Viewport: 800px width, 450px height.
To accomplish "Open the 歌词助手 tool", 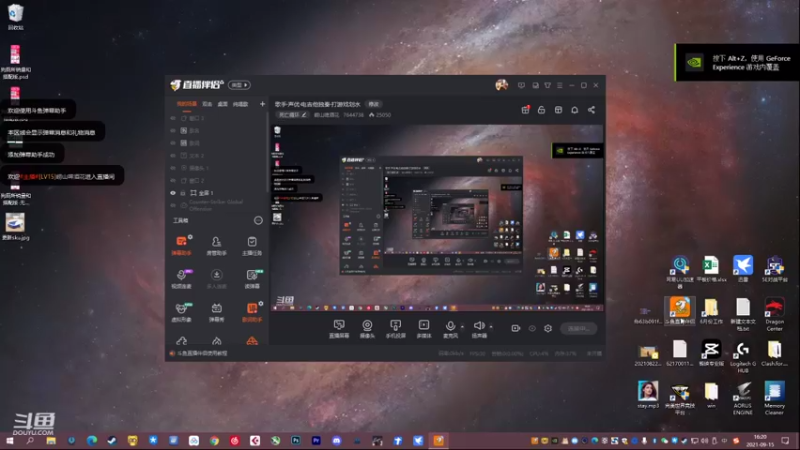I will click(252, 312).
